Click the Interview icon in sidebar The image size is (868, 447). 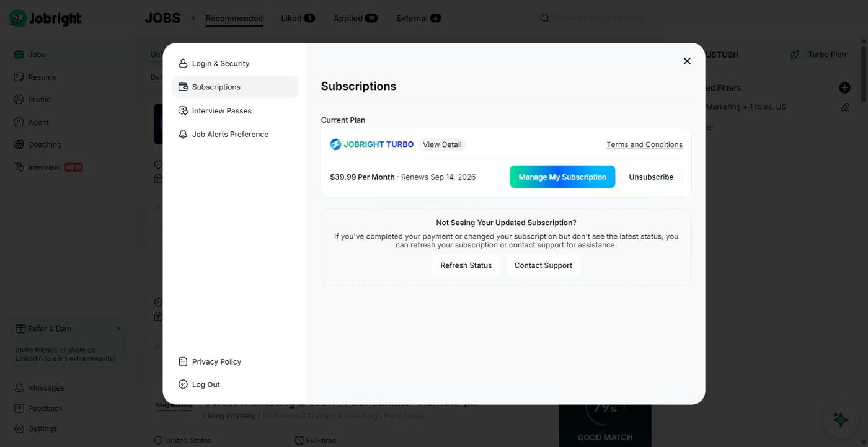tap(19, 167)
